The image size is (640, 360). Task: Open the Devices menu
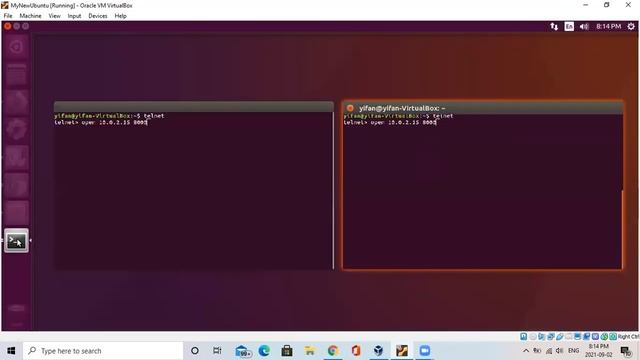(x=98, y=16)
